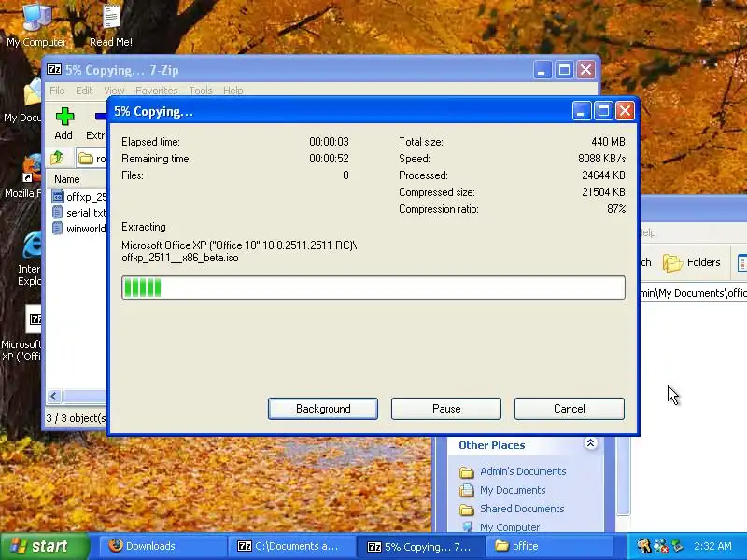747x560 pixels.
Task: Open My Computer link in Other Places
Action: [x=510, y=527]
